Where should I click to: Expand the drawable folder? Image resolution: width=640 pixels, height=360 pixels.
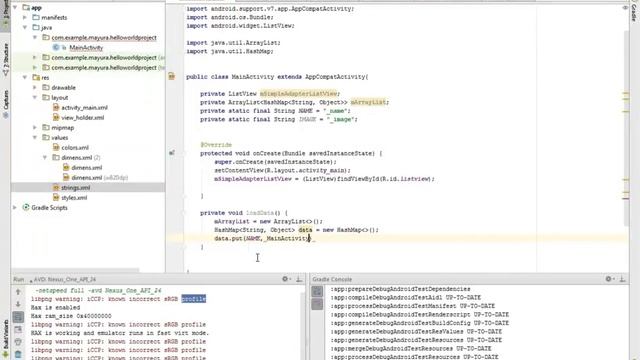(35, 87)
